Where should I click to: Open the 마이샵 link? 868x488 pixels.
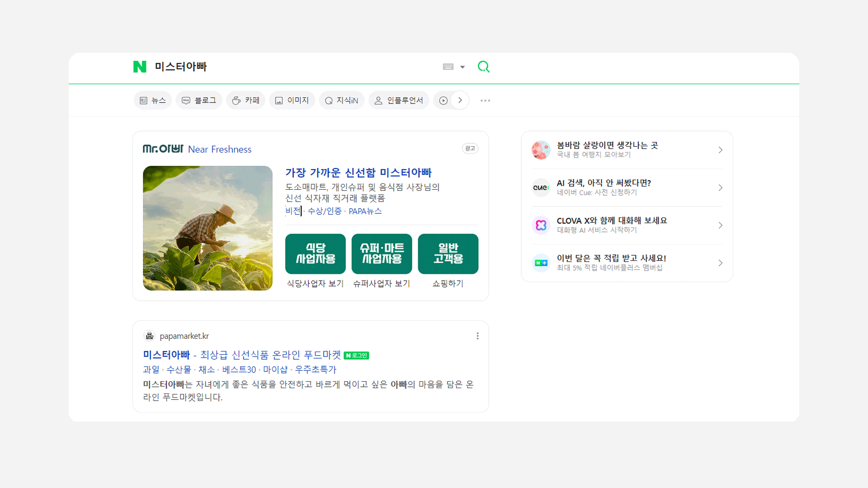[x=275, y=370]
